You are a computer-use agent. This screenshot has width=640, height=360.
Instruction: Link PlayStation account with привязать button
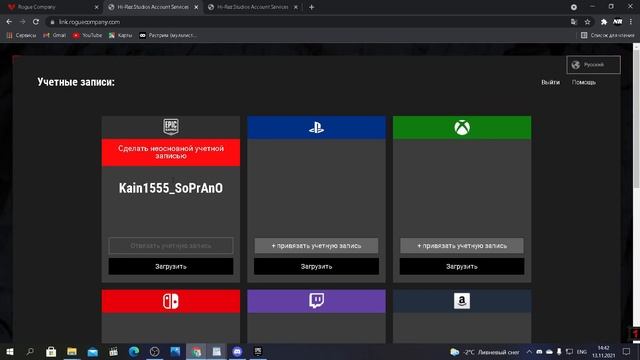pos(316,246)
